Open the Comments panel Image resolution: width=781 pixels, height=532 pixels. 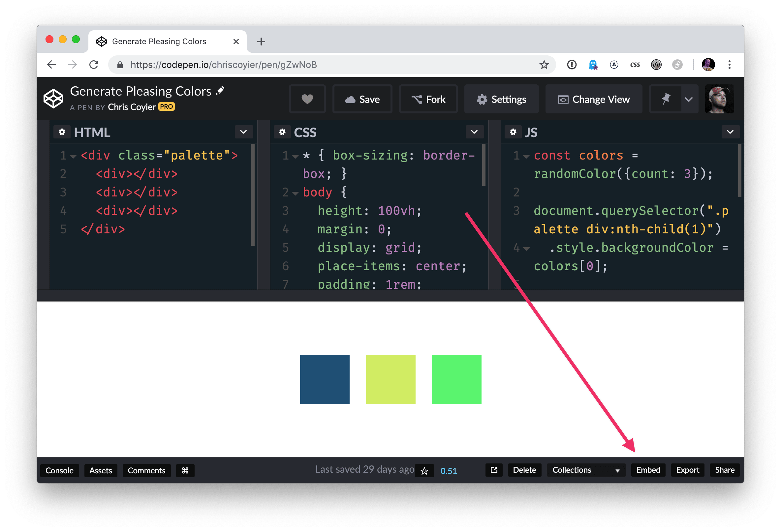click(146, 470)
